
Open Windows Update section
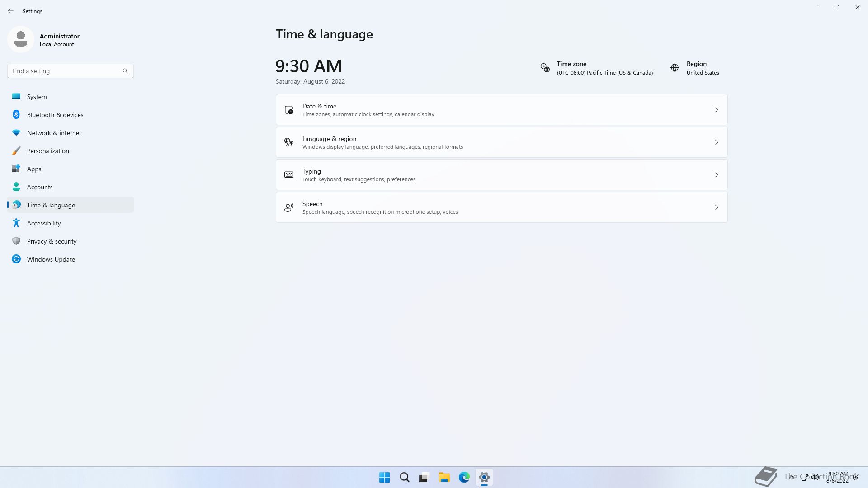[51, 259]
